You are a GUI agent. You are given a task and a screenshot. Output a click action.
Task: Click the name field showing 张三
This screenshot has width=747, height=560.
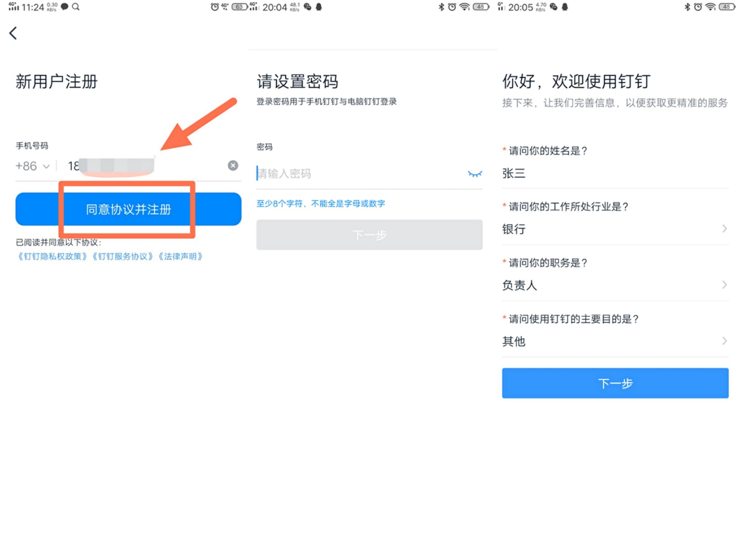point(615,174)
